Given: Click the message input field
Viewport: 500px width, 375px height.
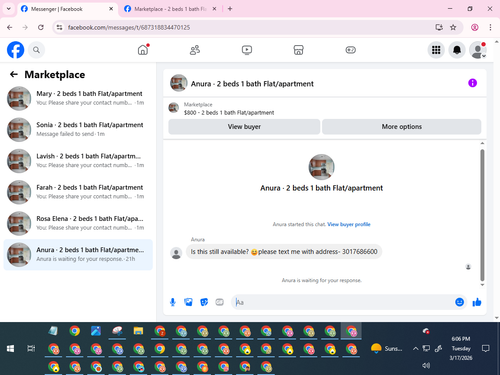Looking at the screenshot, I should [342, 302].
